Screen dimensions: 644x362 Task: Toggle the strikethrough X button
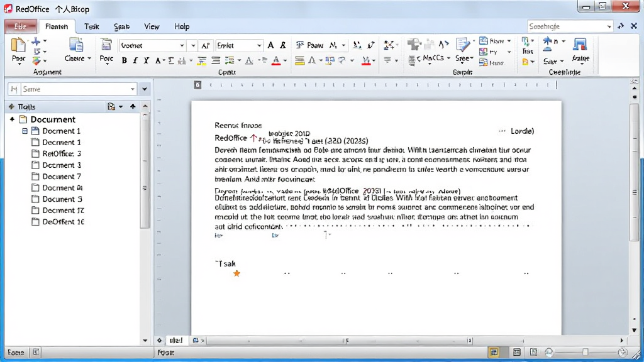(146, 61)
